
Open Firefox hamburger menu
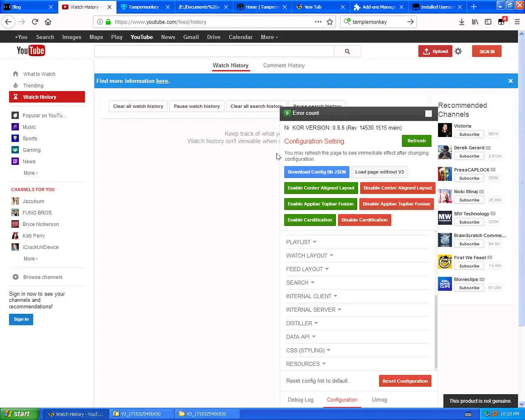point(517,22)
